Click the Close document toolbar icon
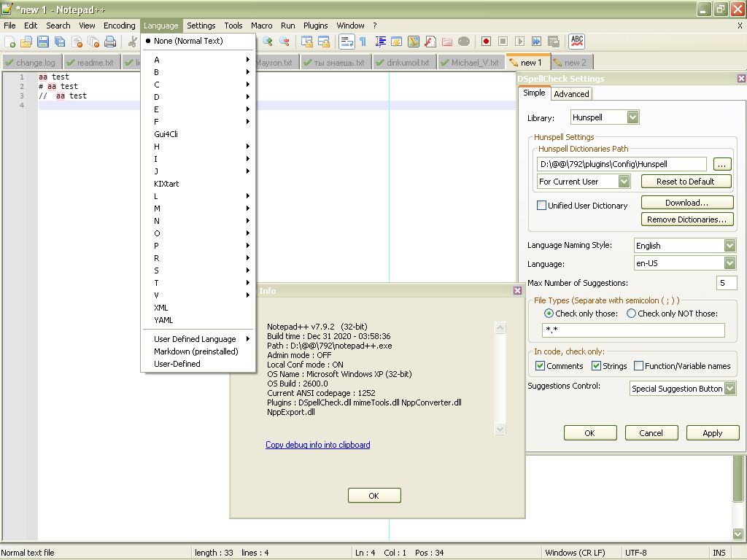747x560 pixels. pyautogui.click(x=77, y=42)
